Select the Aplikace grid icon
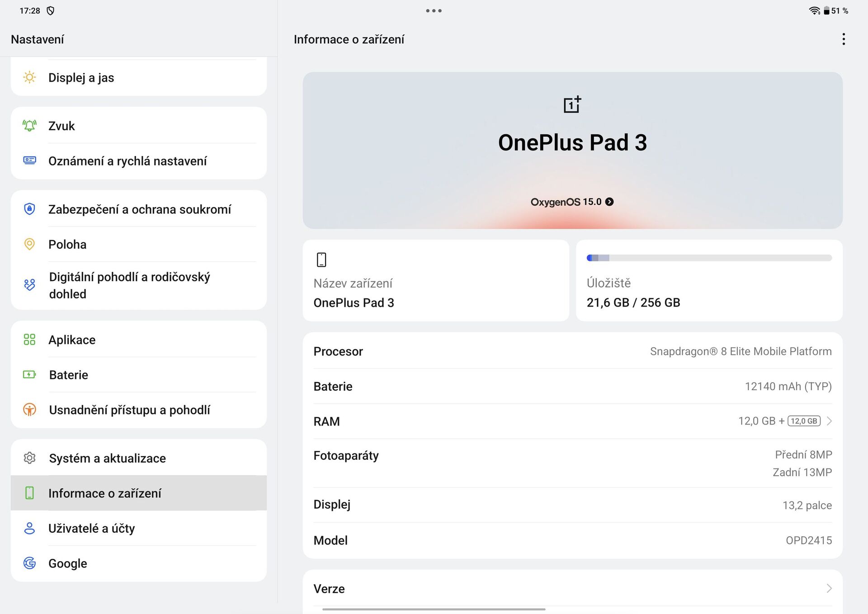This screenshot has width=868, height=614. click(x=29, y=340)
